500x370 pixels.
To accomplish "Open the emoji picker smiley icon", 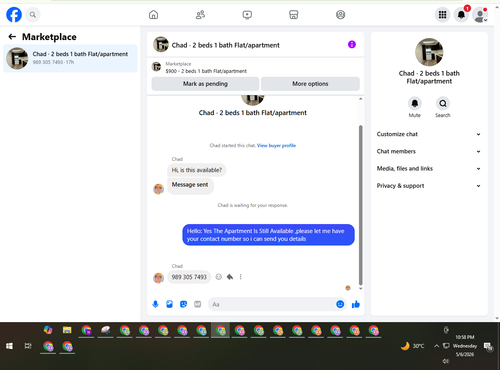I will tap(340, 304).
